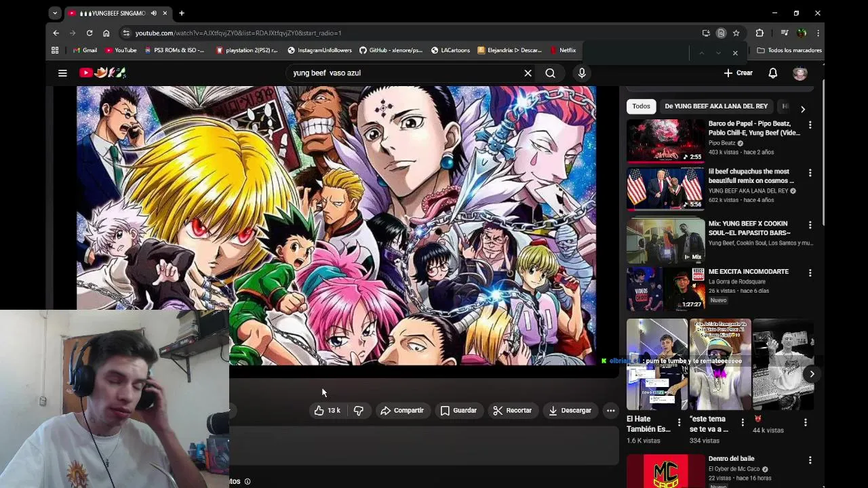Open the media control icon in toolbar
This screenshot has height=488, width=868.
[x=785, y=33]
